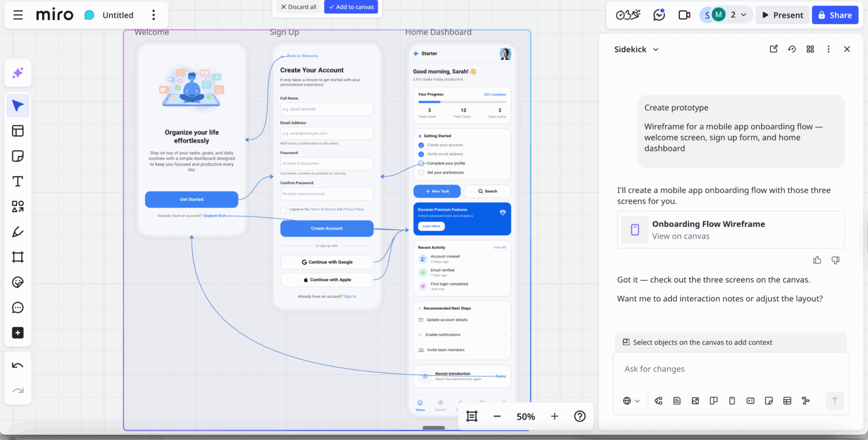The image size is (868, 440).
Task: Open activity timer icon in top bar
Action: [x=628, y=15]
